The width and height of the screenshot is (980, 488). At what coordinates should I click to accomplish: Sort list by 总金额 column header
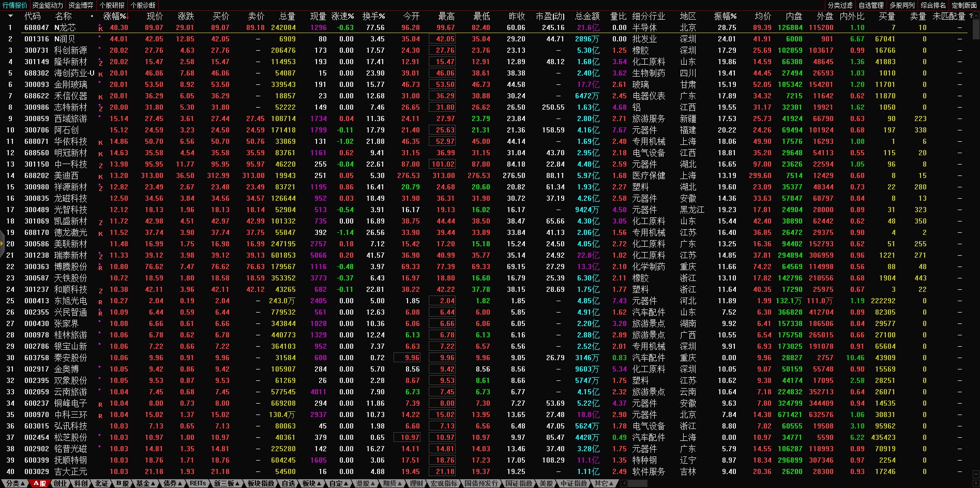pos(587,16)
